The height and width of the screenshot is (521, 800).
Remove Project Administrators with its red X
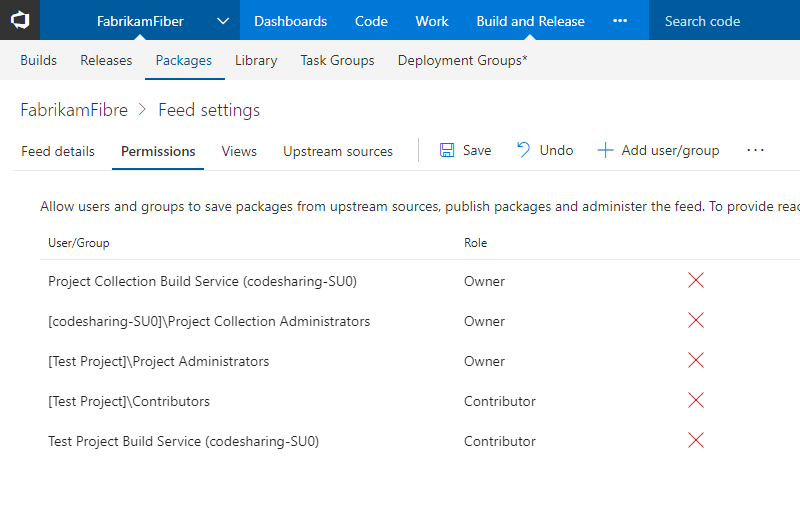point(696,360)
